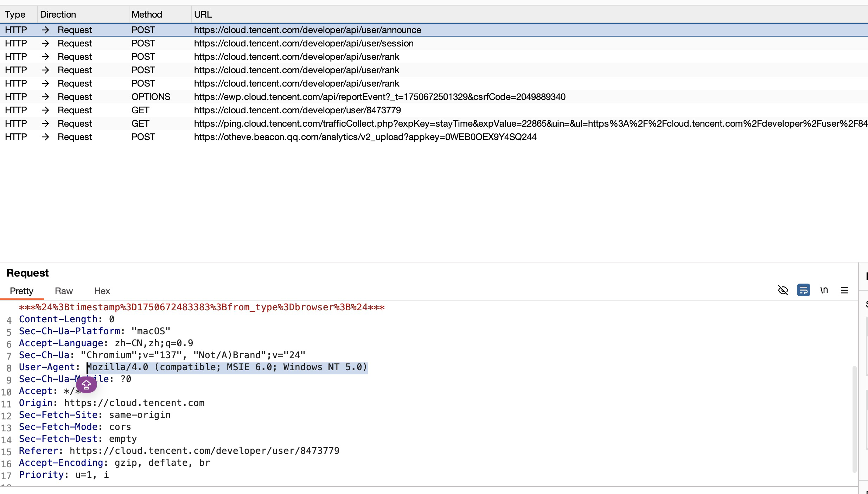Toggle the hidden-data eye icon
Image resolution: width=868 pixels, height=494 pixels.
[783, 290]
